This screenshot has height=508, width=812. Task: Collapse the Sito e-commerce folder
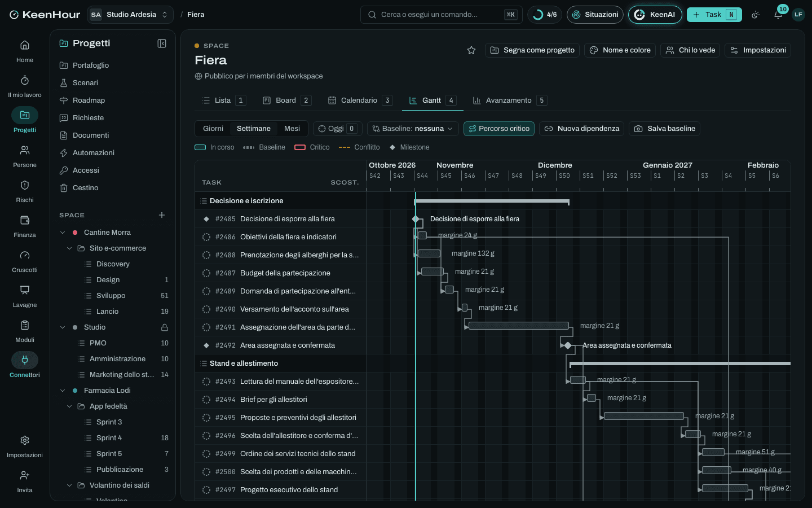tap(69, 248)
